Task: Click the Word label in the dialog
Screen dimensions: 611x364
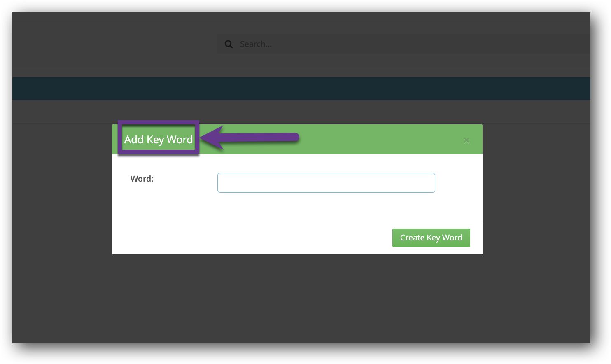Action: pos(142,179)
